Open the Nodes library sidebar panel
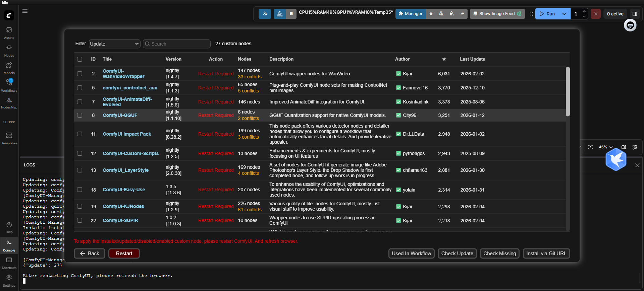Screen dimensions: 644x291 tap(9, 51)
